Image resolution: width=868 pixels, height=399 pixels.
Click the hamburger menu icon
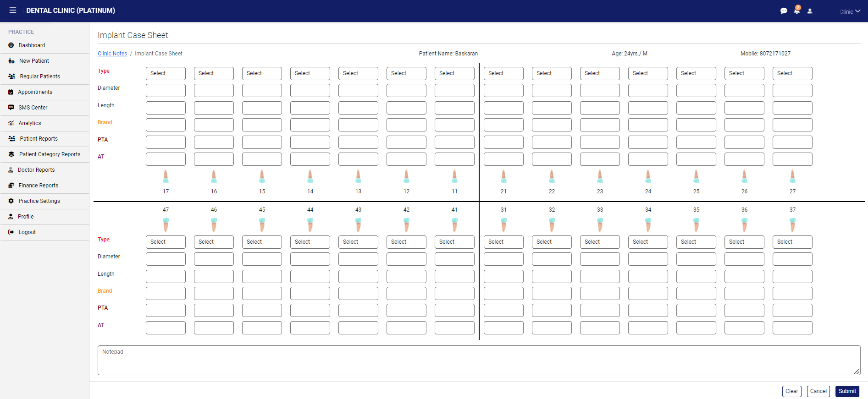[13, 10]
